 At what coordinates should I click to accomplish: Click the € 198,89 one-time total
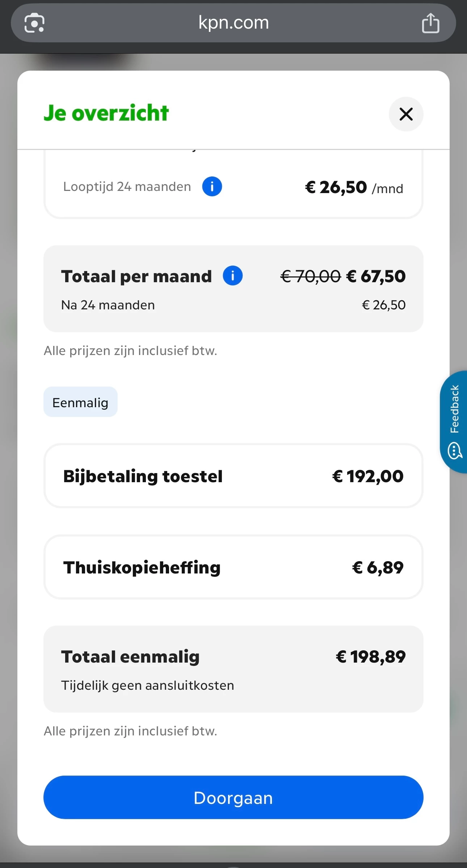371,656
